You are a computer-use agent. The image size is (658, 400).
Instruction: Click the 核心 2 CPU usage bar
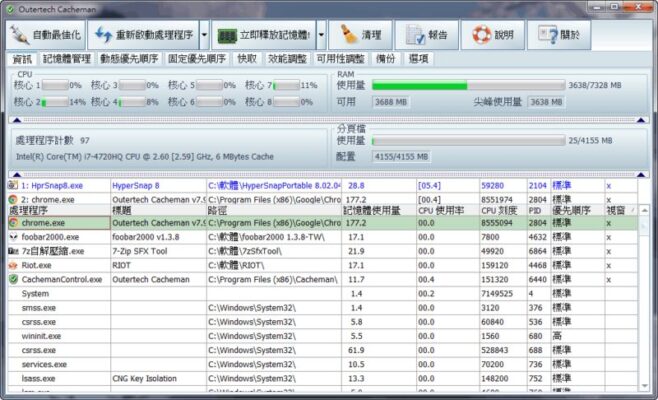[55, 102]
